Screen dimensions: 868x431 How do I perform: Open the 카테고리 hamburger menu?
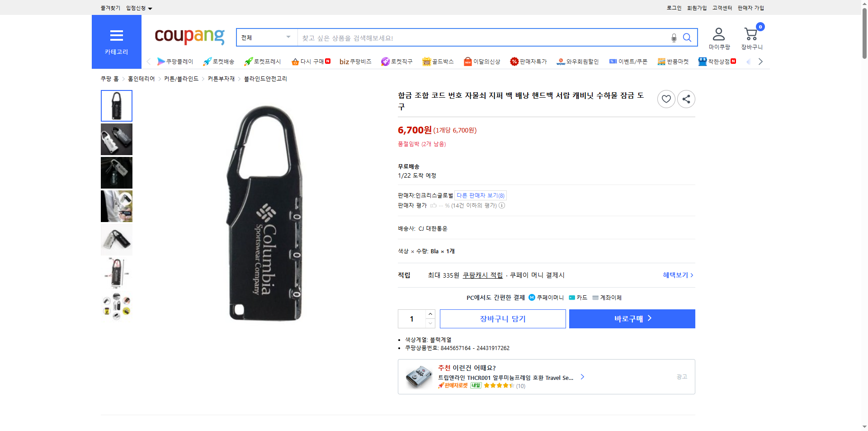coord(116,36)
